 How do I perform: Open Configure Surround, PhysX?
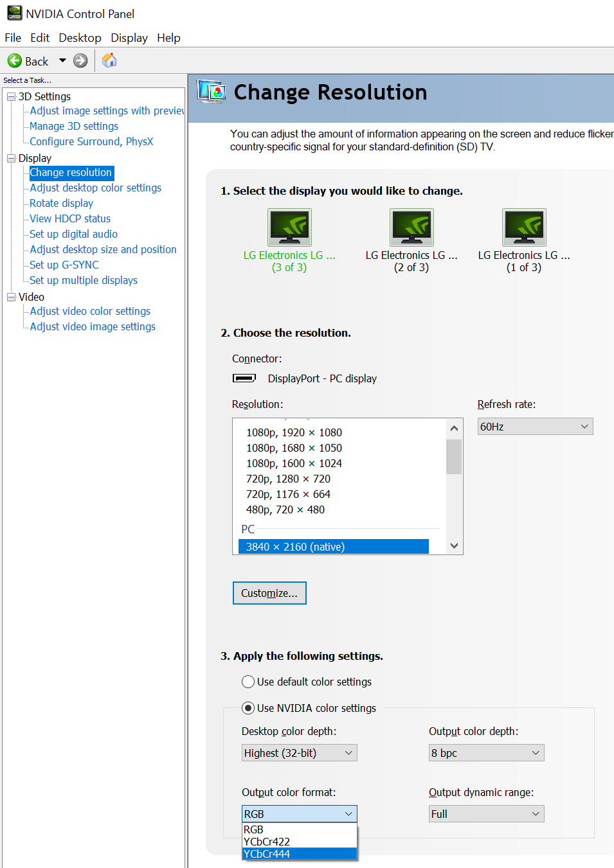(x=91, y=141)
